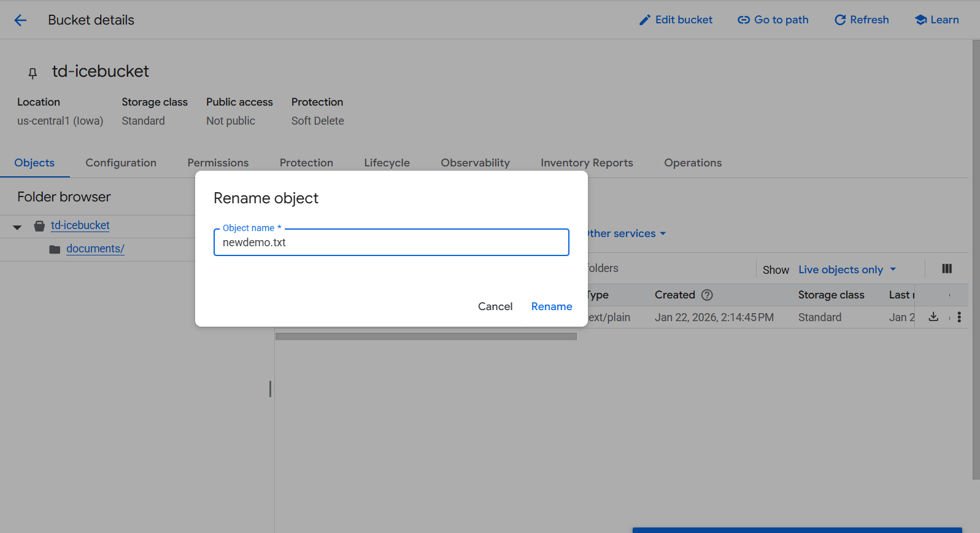Click the Edit bucket button
The height and width of the screenshot is (533, 980).
(676, 20)
